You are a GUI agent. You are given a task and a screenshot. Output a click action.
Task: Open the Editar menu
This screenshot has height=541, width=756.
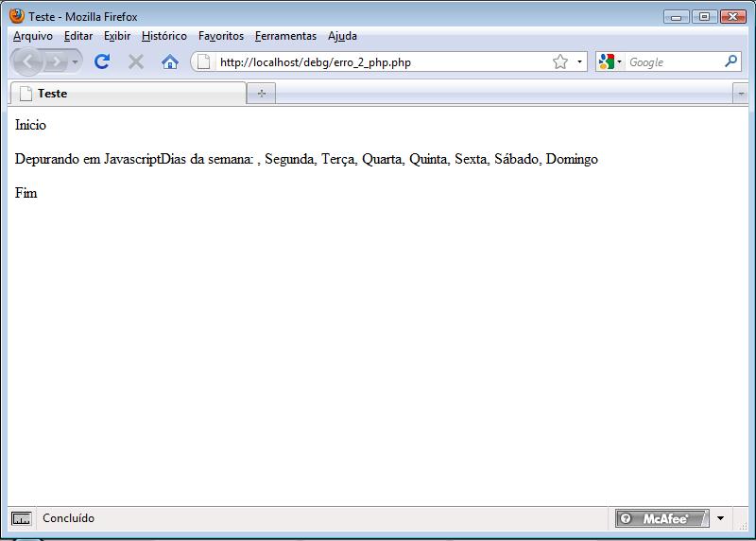point(78,36)
